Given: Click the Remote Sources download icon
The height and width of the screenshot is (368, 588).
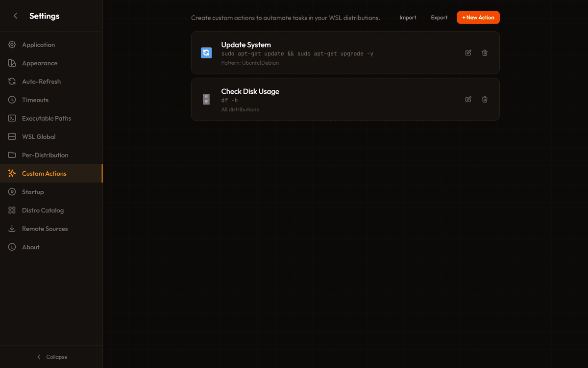Looking at the screenshot, I should 12,228.
